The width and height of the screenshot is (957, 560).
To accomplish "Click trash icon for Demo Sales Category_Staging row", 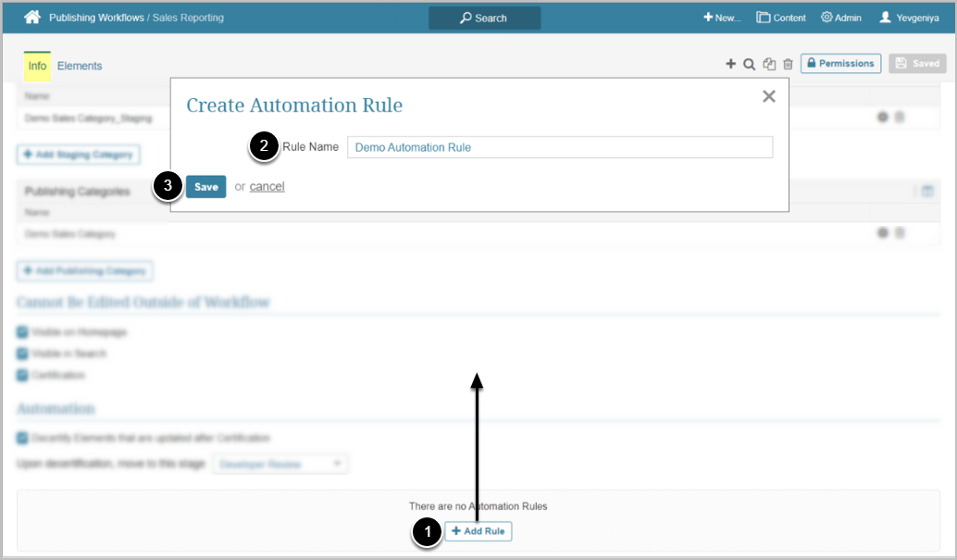I will coord(900,117).
